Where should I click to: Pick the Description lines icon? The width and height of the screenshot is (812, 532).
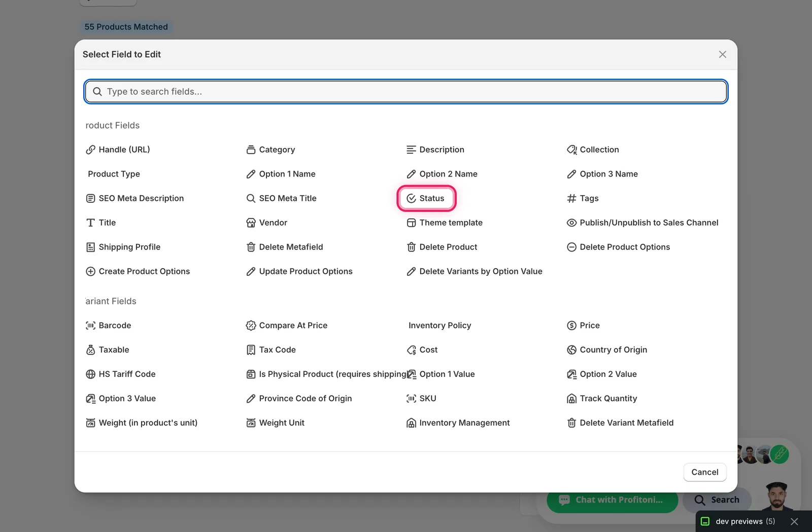click(411, 150)
